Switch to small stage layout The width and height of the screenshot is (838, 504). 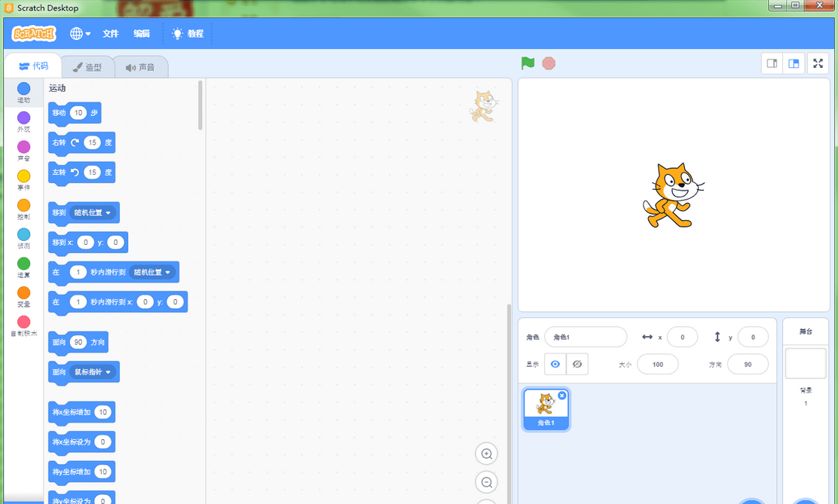coord(772,63)
